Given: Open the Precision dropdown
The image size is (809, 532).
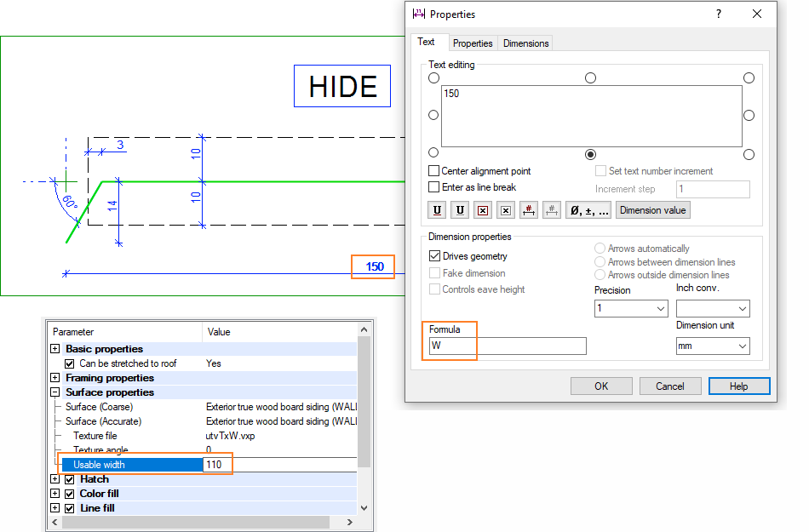Looking at the screenshot, I should click(630, 308).
